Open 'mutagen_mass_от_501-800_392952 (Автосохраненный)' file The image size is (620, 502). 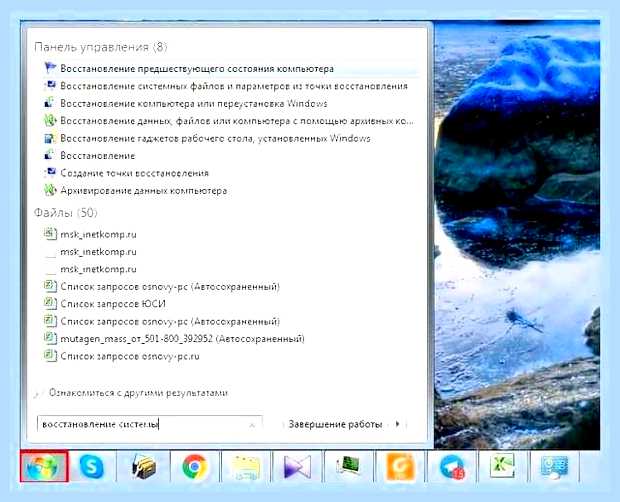pos(182,338)
